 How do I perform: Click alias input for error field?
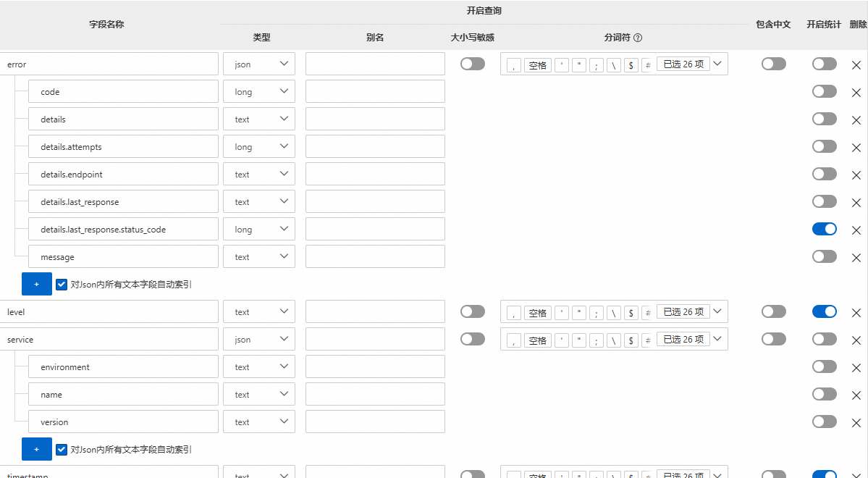click(x=375, y=64)
